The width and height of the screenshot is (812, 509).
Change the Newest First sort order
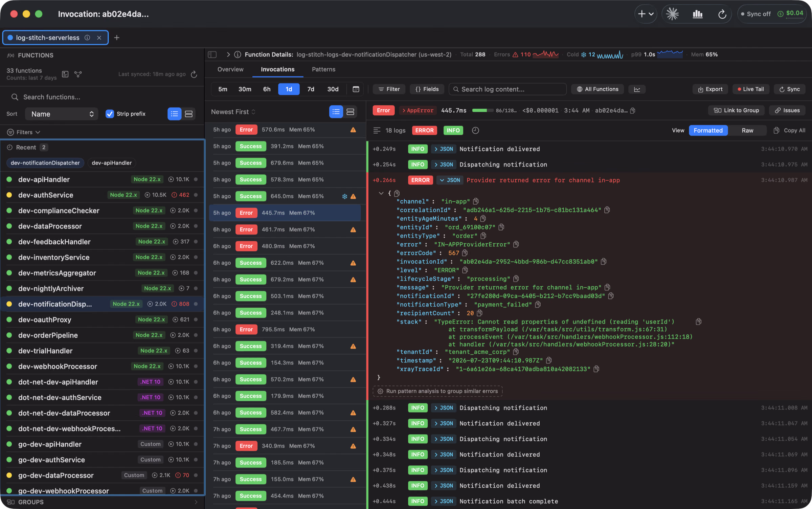233,112
